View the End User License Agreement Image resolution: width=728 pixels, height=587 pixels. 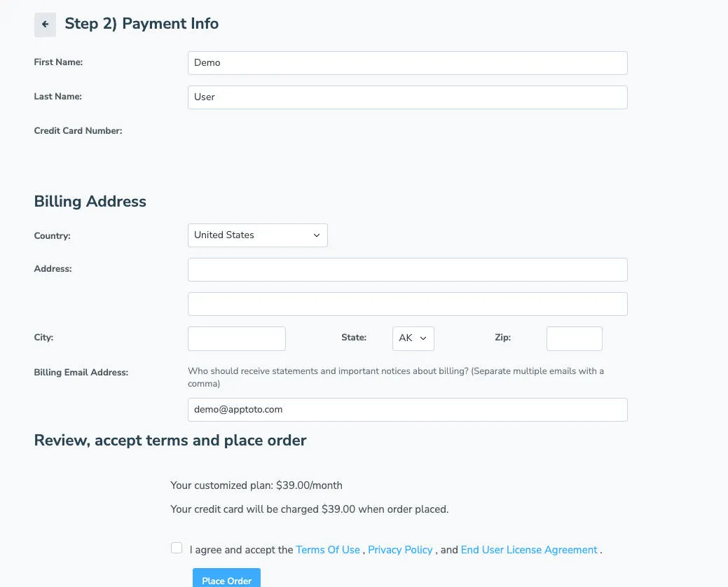[x=528, y=549]
